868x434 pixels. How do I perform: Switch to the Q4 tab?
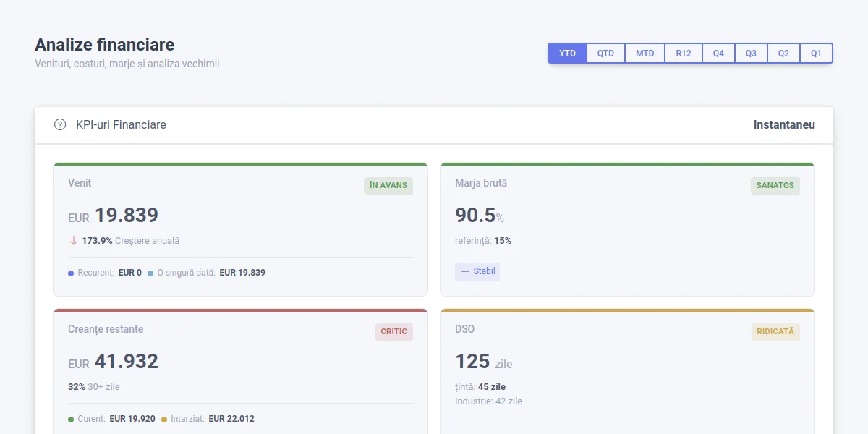(718, 53)
